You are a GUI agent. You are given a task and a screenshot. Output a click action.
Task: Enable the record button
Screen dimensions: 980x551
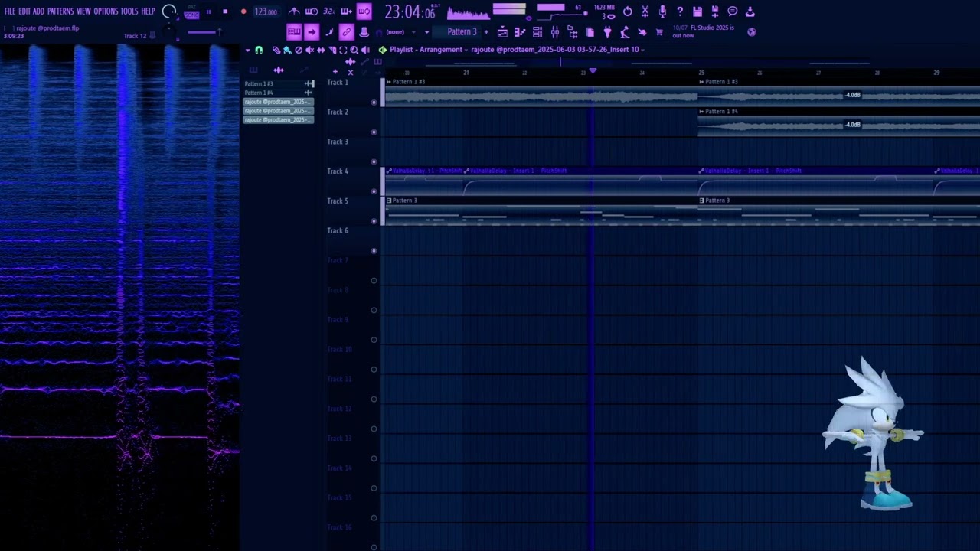pos(243,11)
